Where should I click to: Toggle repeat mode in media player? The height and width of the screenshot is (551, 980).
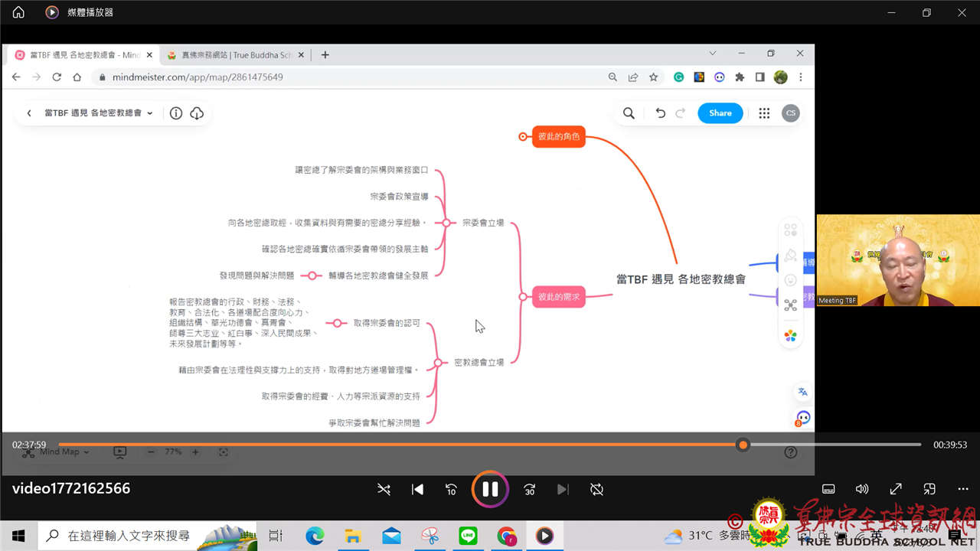596,489
